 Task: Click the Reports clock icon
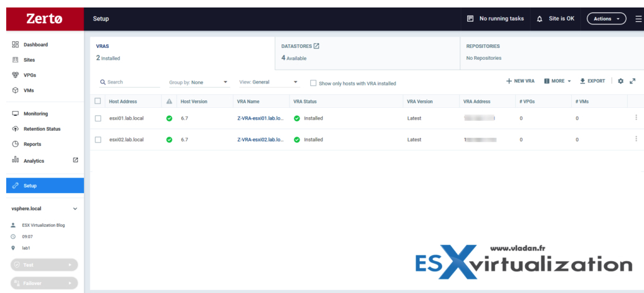[x=16, y=144]
